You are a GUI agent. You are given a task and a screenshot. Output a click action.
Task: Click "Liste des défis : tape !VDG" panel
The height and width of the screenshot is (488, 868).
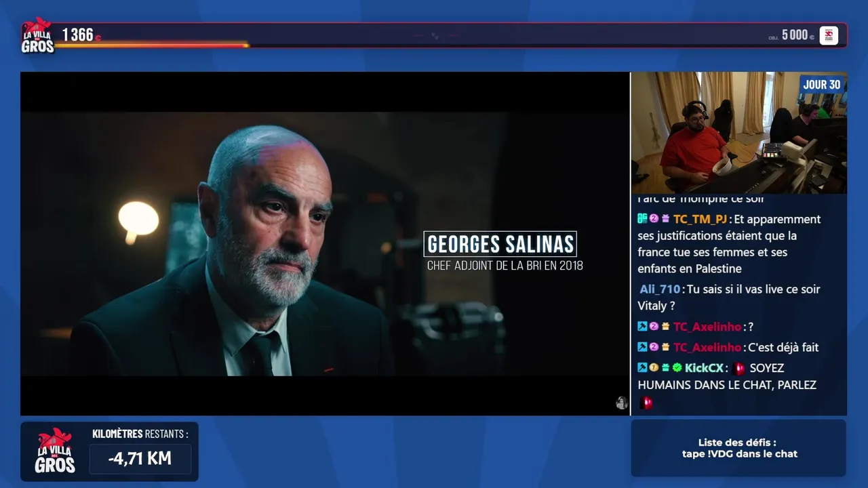click(x=739, y=448)
